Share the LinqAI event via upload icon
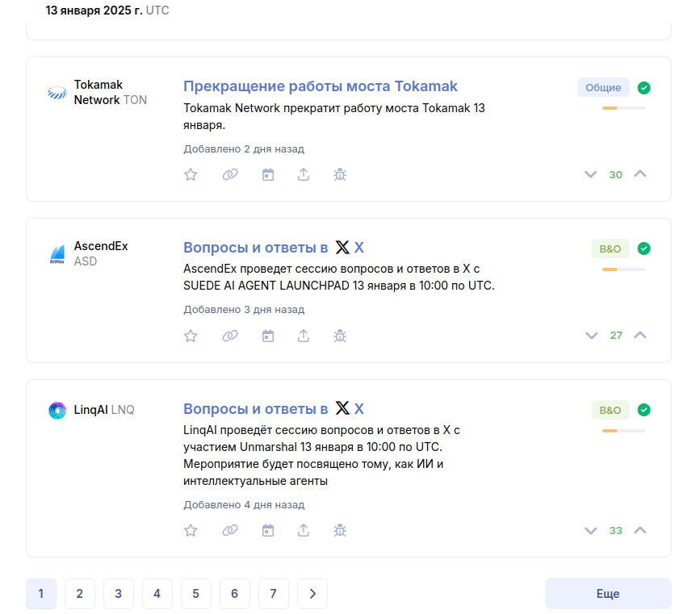The height and width of the screenshot is (614, 700). tap(304, 530)
